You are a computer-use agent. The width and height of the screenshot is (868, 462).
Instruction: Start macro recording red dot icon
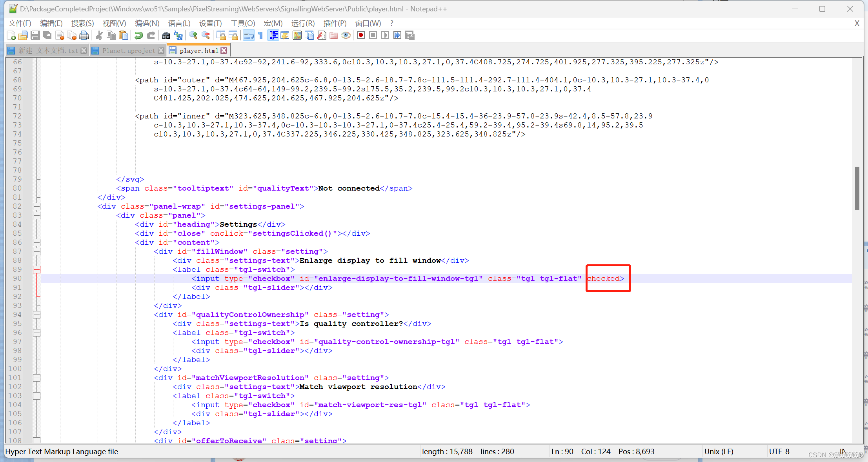click(x=361, y=36)
